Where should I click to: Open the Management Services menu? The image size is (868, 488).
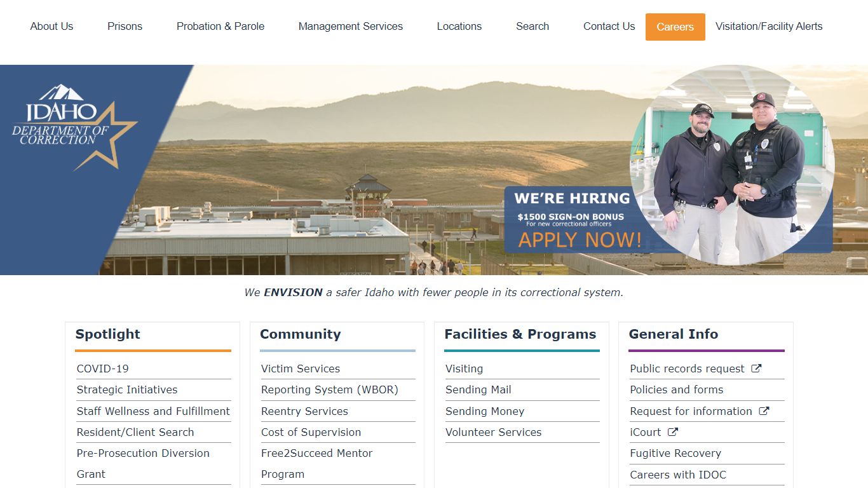[x=351, y=27]
